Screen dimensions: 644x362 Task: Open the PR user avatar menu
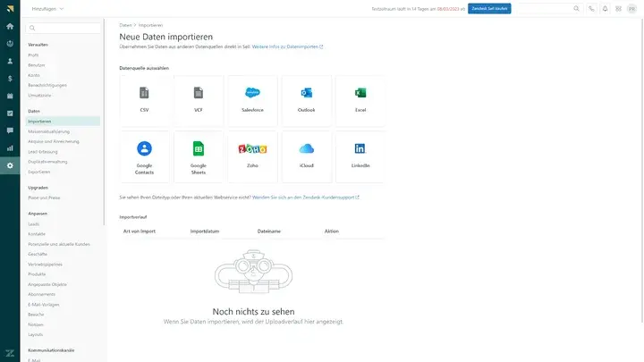click(x=631, y=9)
